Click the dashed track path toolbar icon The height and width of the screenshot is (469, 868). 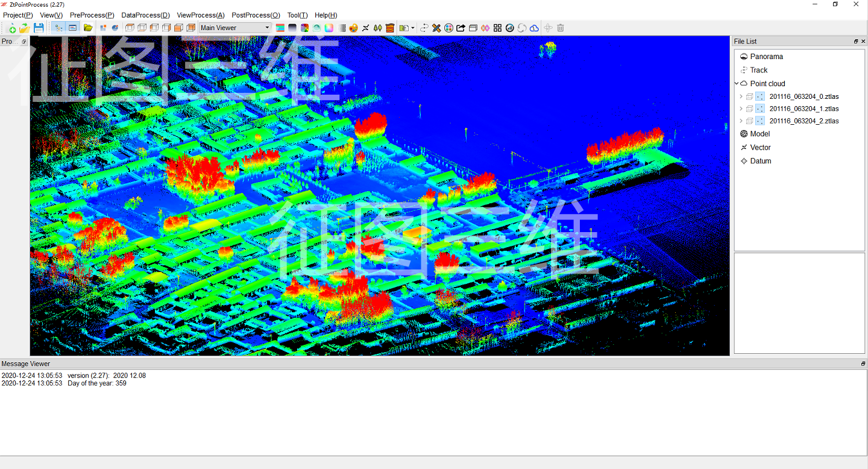pos(424,28)
